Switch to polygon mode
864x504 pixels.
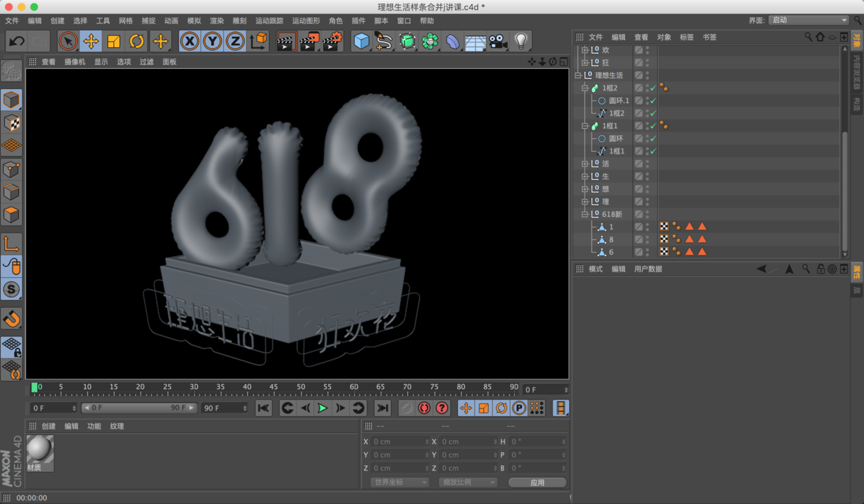(11, 214)
